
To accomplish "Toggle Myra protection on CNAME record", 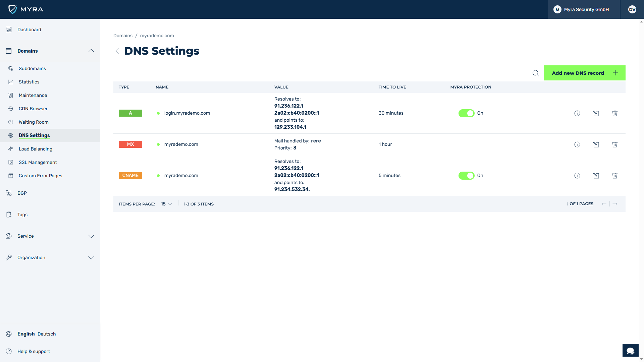I will click(466, 176).
